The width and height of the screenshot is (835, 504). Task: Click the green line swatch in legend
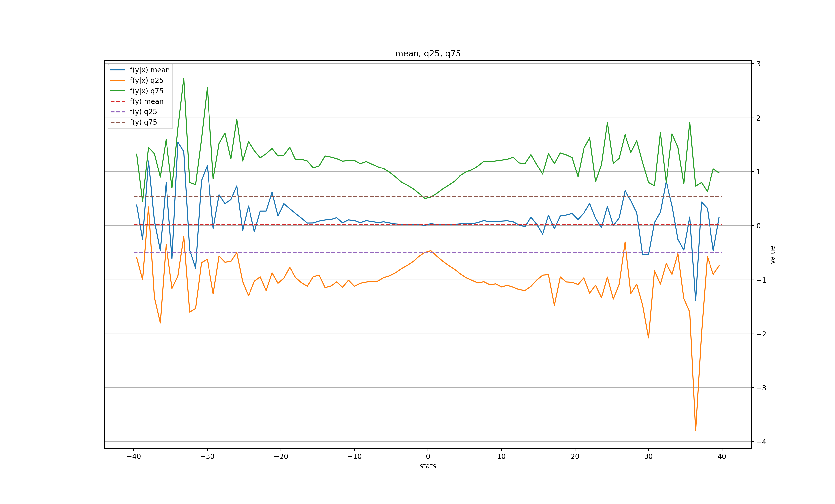coord(118,91)
